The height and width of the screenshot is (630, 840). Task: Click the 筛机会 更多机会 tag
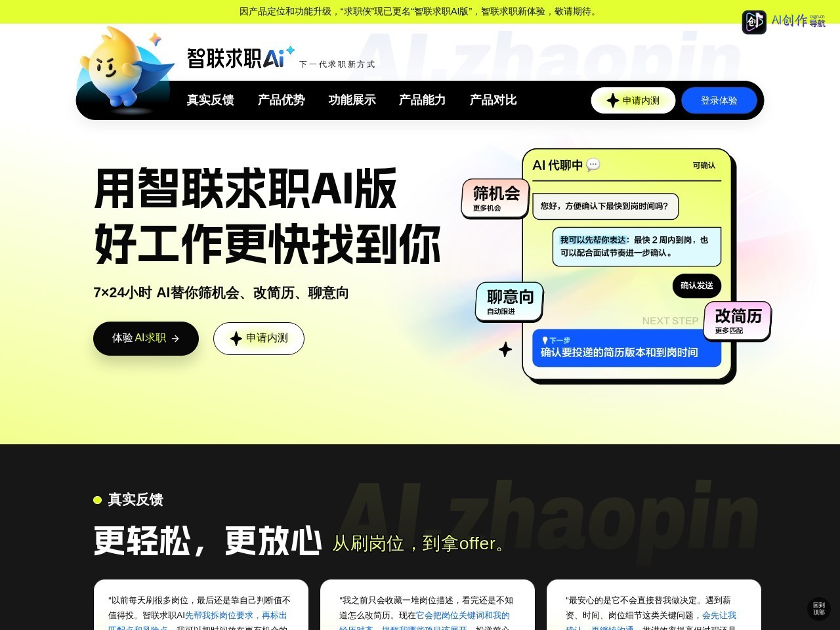495,198
